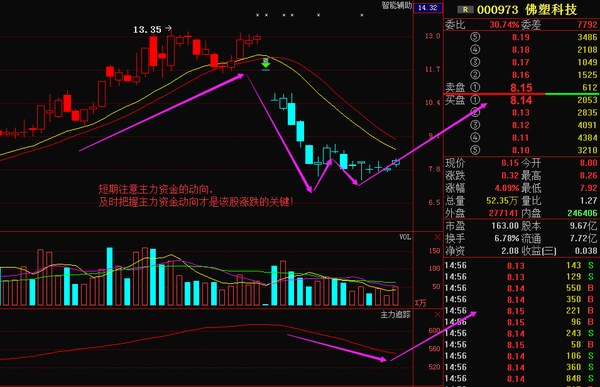The width and height of the screenshot is (600, 387).
Task: Select the 主力追踪 indicator label
Action: pos(395,315)
